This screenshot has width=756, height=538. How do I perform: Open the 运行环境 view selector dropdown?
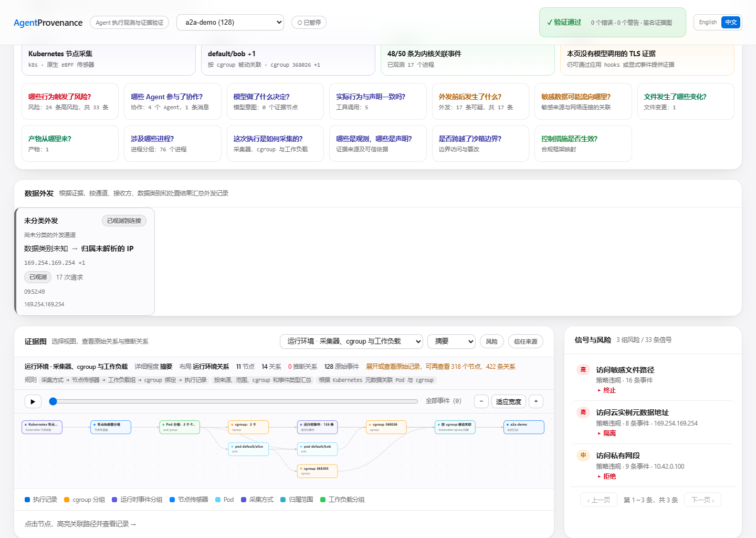(x=351, y=342)
